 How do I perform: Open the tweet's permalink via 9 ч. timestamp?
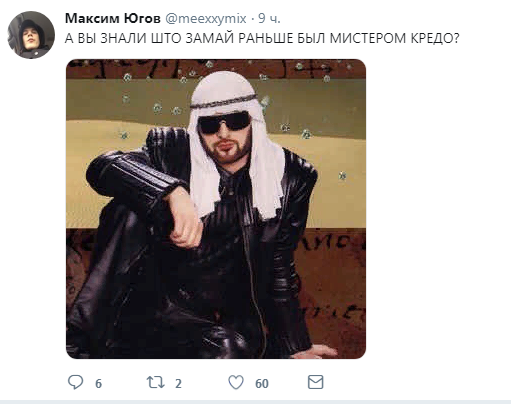tap(269, 19)
